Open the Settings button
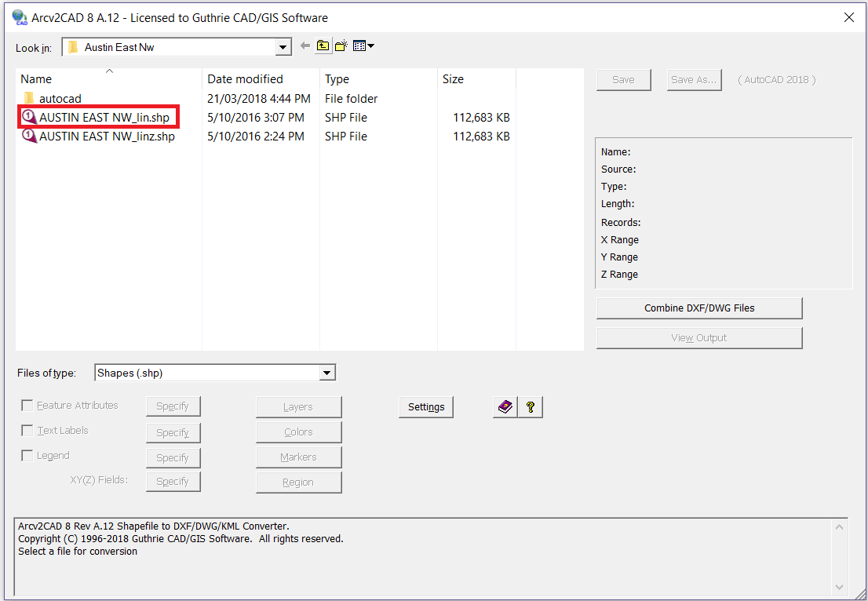This screenshot has height=601, width=868. pyautogui.click(x=426, y=407)
